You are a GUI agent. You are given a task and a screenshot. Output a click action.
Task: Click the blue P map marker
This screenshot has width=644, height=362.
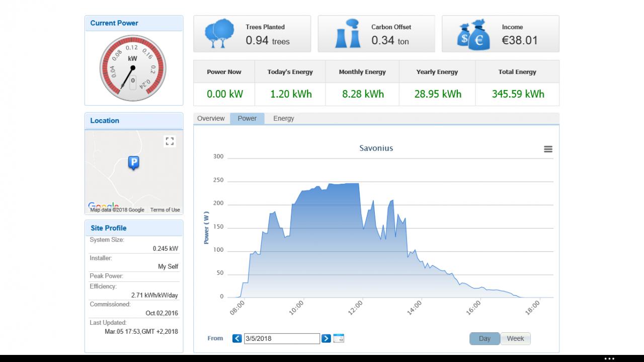coord(133,163)
